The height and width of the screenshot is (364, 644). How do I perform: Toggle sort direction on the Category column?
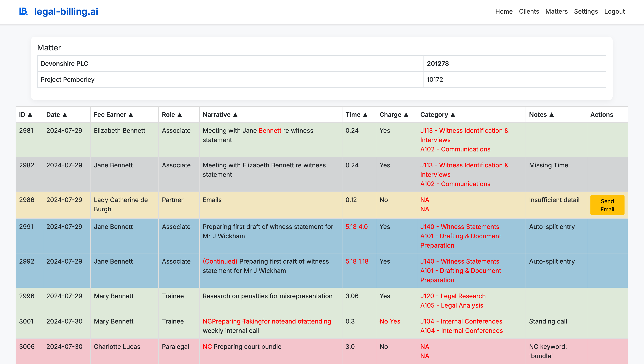(453, 114)
